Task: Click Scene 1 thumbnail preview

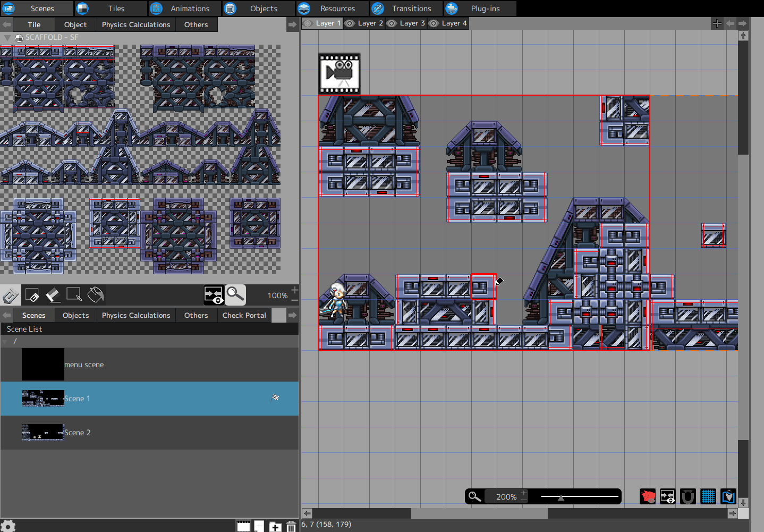Action: (x=43, y=398)
